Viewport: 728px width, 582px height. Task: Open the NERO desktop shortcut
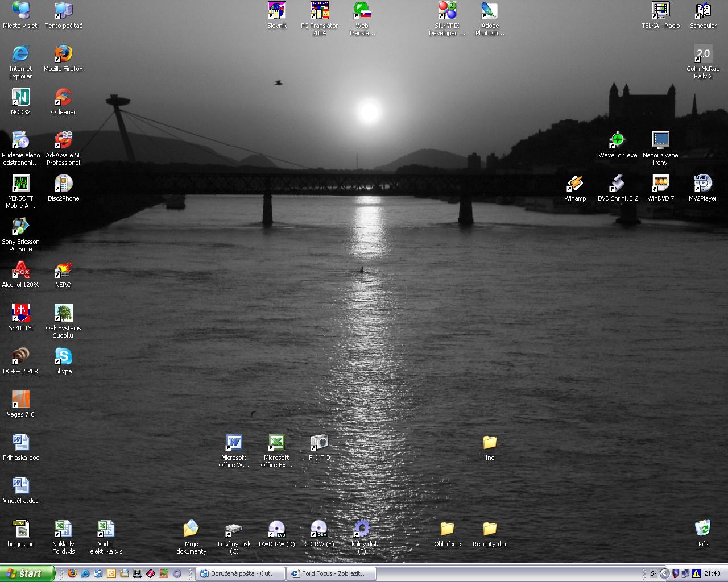click(63, 270)
